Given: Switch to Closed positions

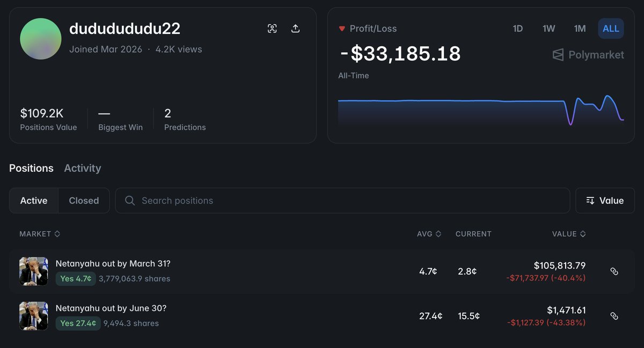Looking at the screenshot, I should 84,200.
